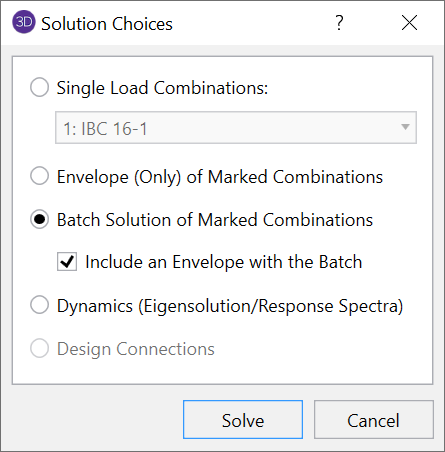Uncheck the Include an Envelope checkbox

(x=67, y=261)
